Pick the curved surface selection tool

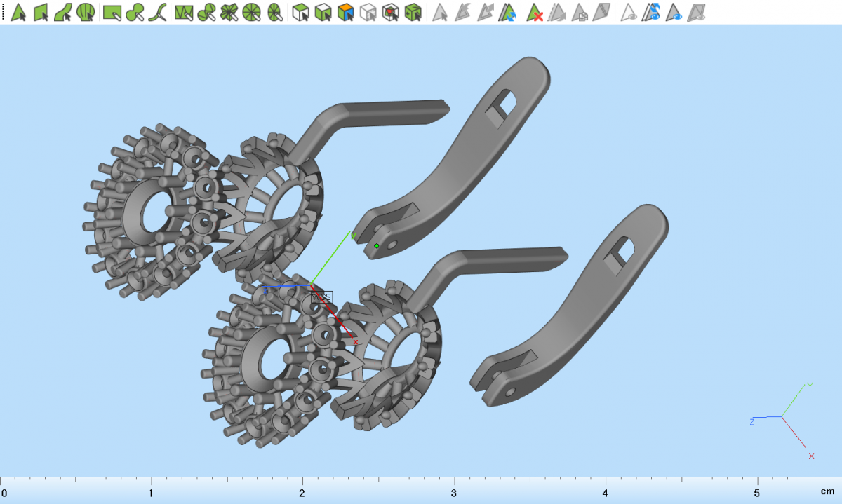(x=63, y=12)
